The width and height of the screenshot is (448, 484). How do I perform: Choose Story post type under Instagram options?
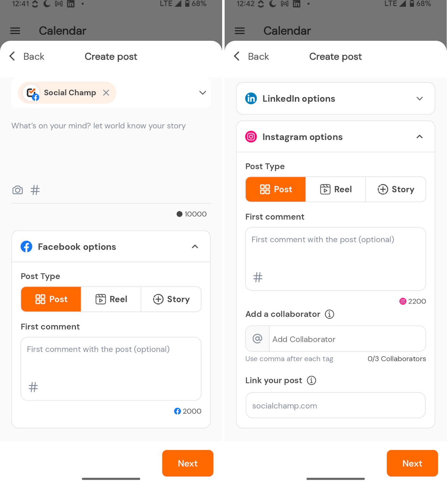tap(396, 190)
